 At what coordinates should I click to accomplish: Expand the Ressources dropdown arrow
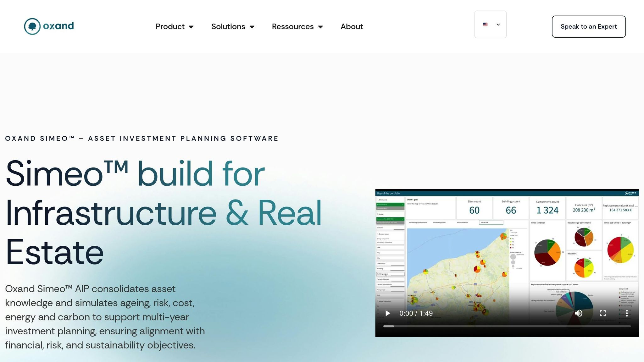320,27
